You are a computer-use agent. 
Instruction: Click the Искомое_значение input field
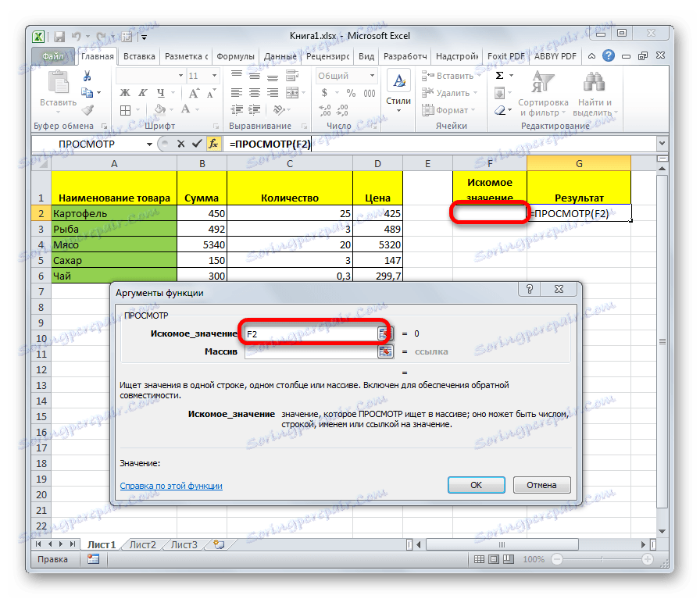coord(311,334)
